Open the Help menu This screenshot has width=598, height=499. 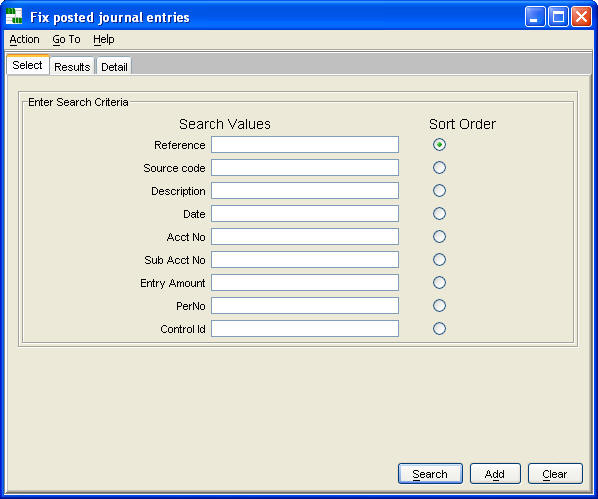(x=104, y=39)
